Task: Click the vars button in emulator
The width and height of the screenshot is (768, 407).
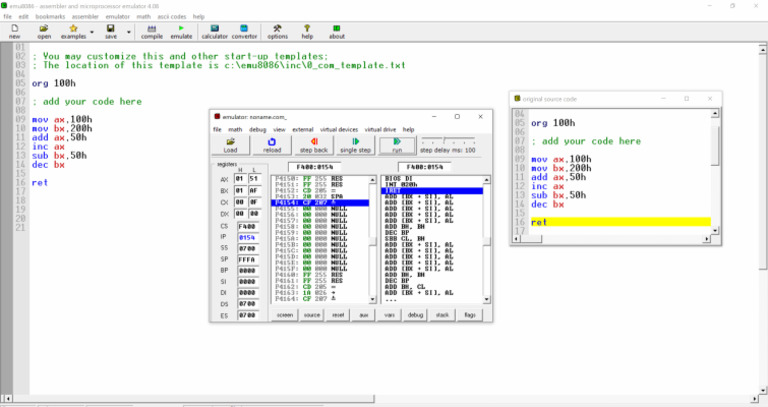Action: (389, 315)
